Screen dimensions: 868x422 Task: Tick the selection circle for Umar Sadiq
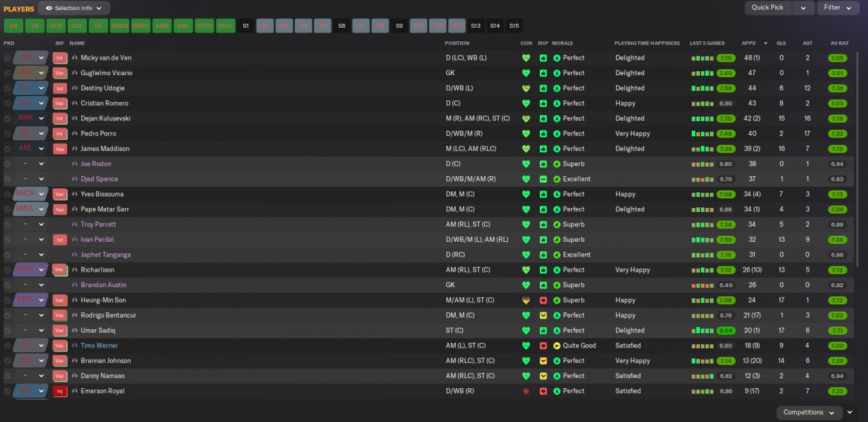[7, 331]
